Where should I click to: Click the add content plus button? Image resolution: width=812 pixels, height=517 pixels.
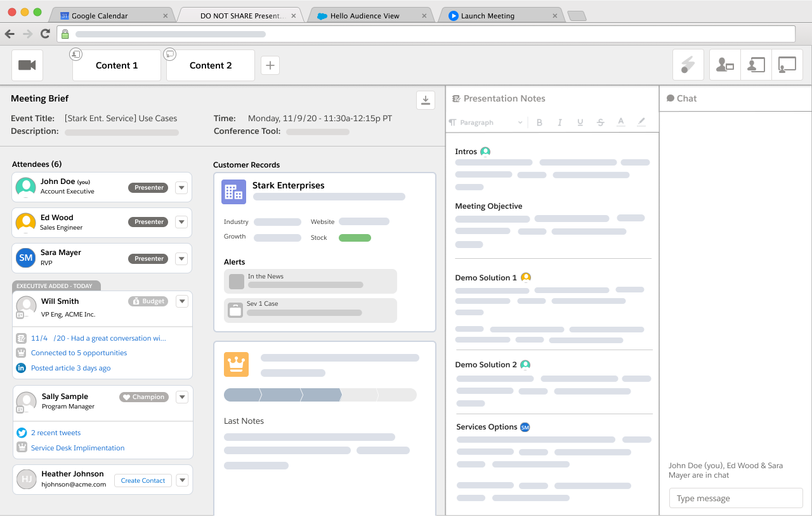click(270, 65)
